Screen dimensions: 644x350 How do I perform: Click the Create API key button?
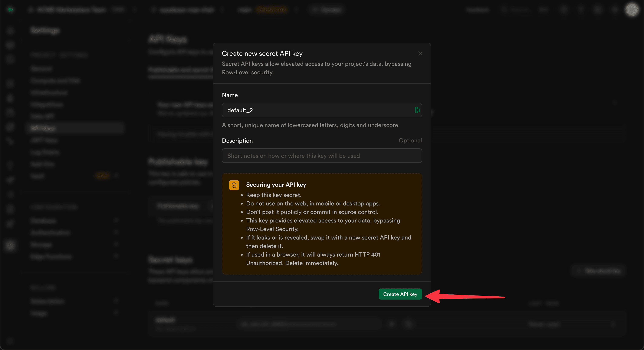(400, 294)
